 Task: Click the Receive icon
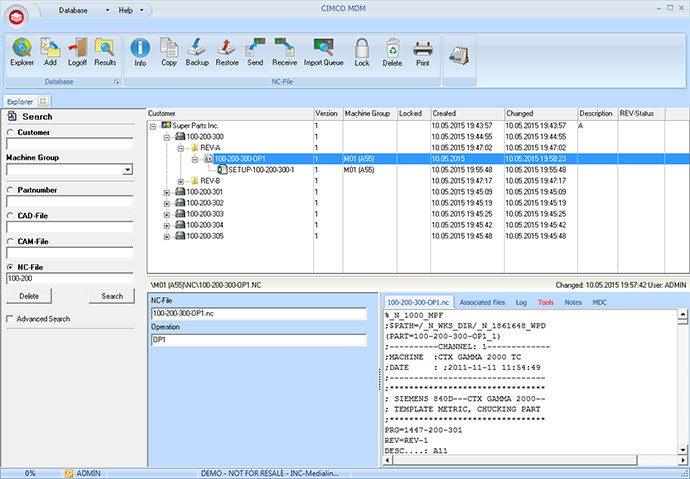[285, 52]
